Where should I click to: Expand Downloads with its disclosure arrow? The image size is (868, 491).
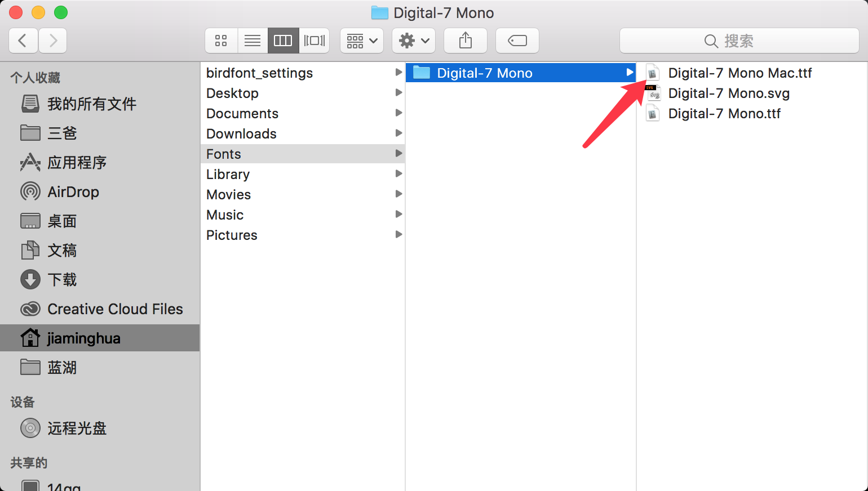pos(398,133)
